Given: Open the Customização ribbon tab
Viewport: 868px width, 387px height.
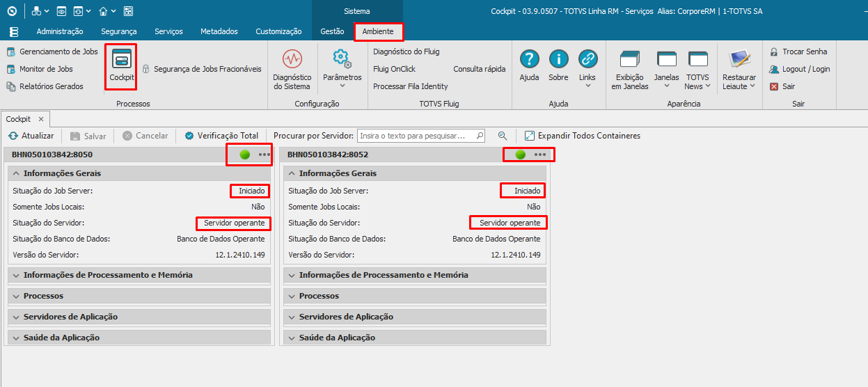Looking at the screenshot, I should click(278, 31).
